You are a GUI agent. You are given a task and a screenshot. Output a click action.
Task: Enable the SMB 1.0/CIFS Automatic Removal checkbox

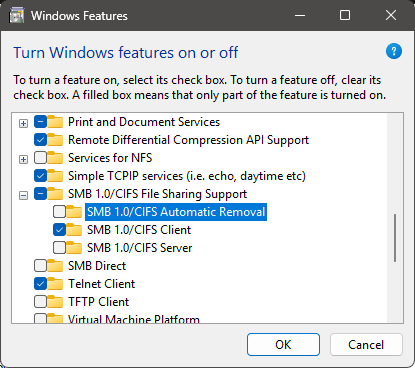[x=59, y=212]
